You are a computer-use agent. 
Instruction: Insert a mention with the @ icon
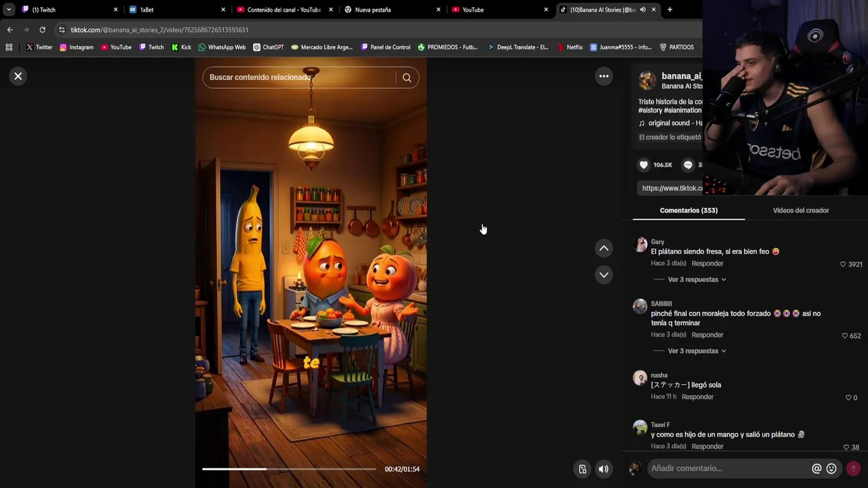tap(816, 468)
